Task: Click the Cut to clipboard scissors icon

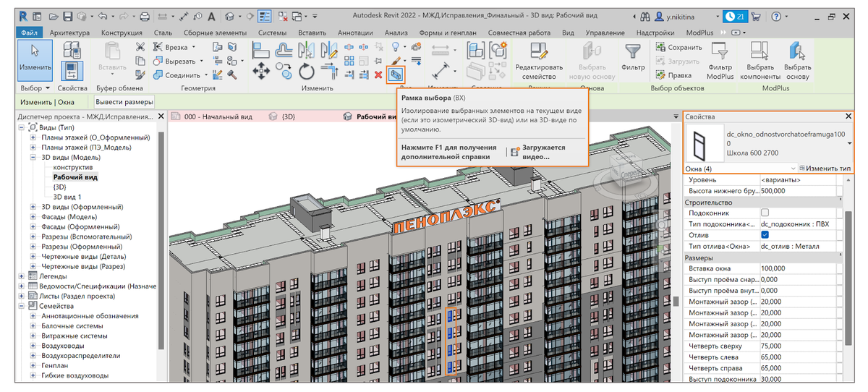Action: coord(140,47)
